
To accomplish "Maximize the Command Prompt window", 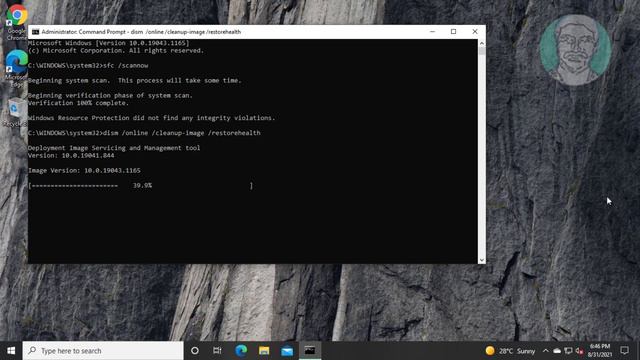I will pyautogui.click(x=453, y=32).
